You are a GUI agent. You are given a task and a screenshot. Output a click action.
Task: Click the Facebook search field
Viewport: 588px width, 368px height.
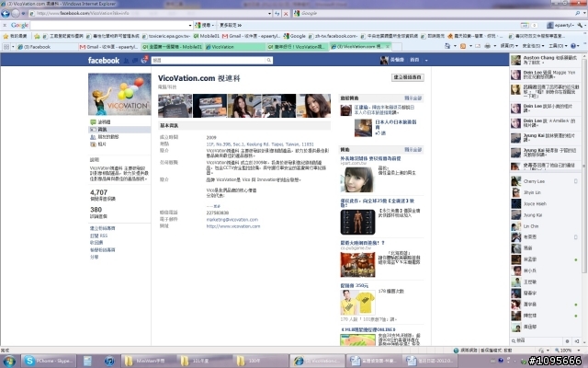tap(209, 60)
